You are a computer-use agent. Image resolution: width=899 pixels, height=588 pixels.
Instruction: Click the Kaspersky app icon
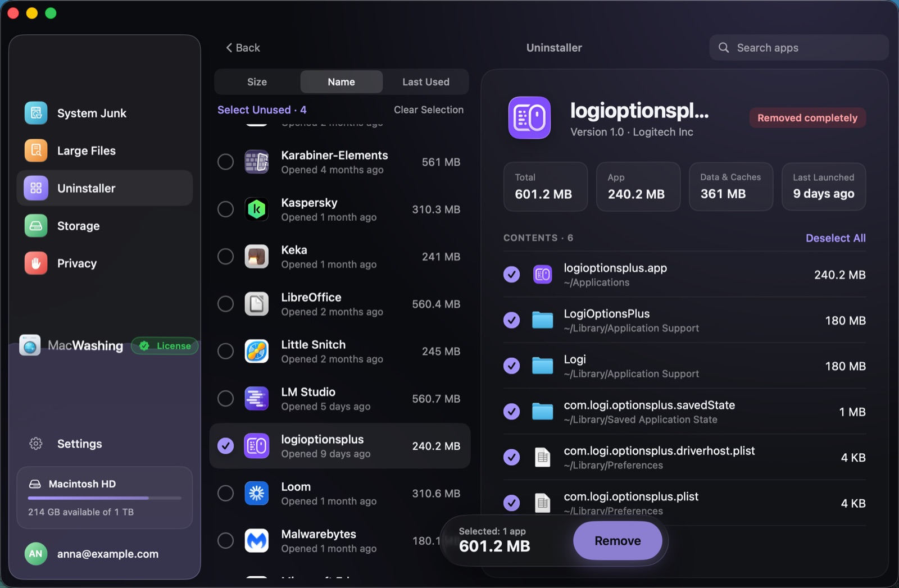pyautogui.click(x=257, y=209)
